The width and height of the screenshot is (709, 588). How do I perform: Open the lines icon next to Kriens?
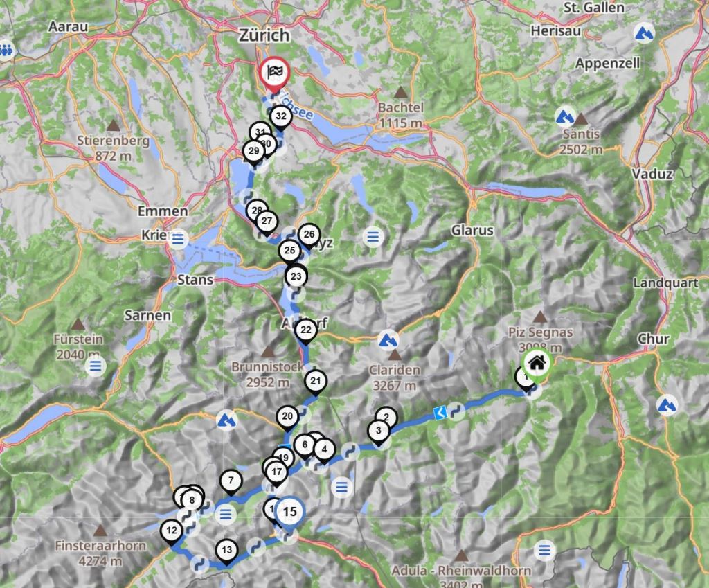[x=179, y=239]
